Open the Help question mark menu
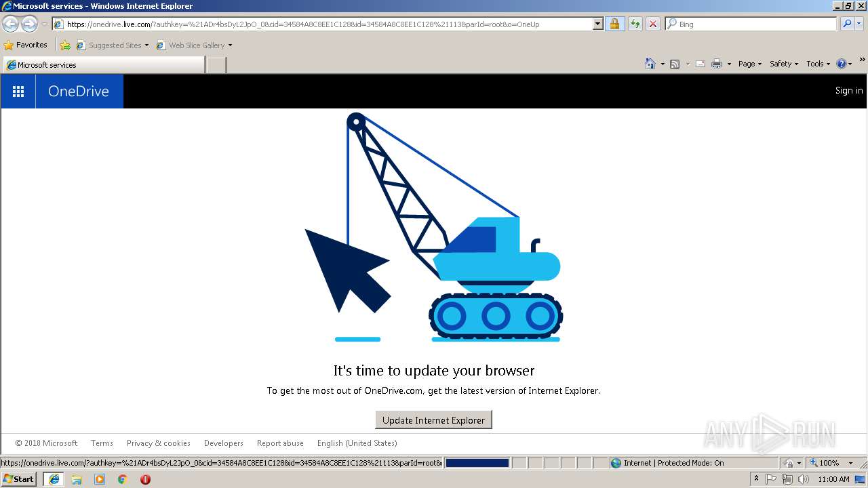The height and width of the screenshot is (488, 868). [844, 64]
